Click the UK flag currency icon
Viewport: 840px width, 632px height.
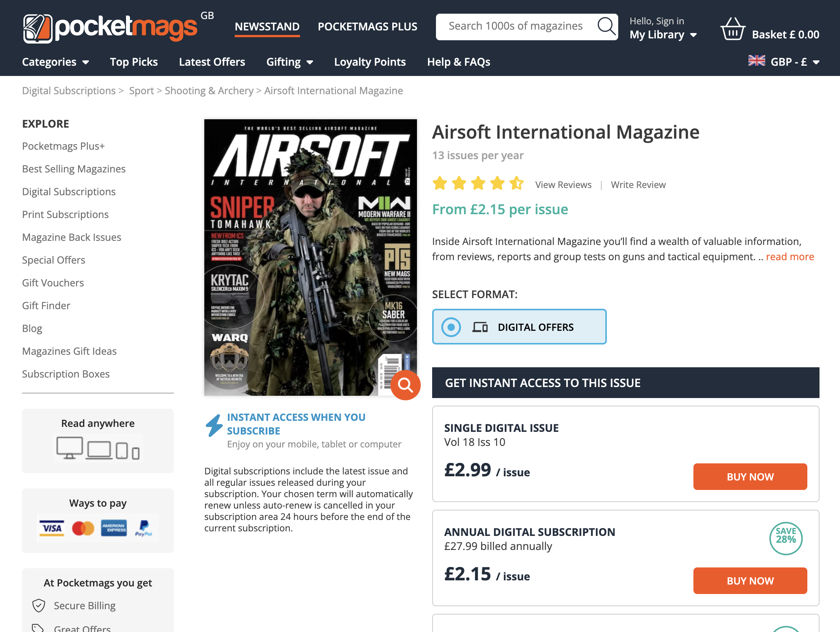click(x=756, y=61)
